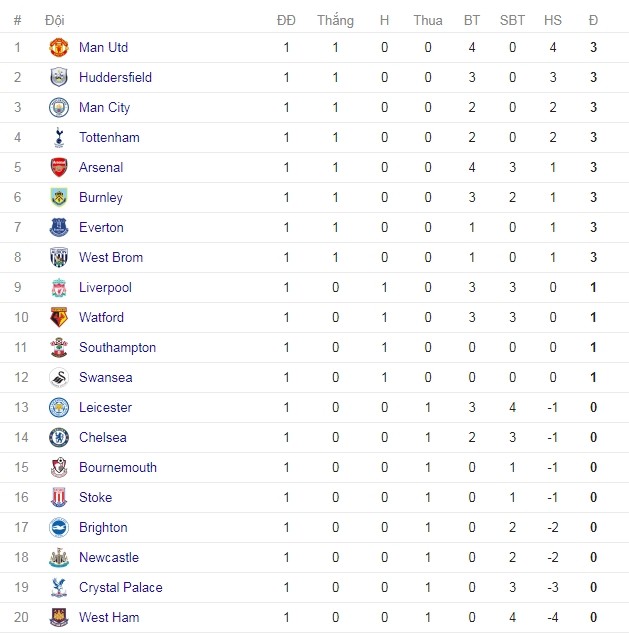This screenshot has width=629, height=633.
Task: Click the Liverpool club crest
Action: (x=59, y=287)
